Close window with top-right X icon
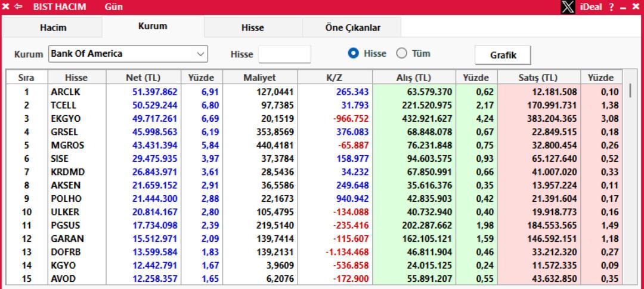 click(x=635, y=7)
